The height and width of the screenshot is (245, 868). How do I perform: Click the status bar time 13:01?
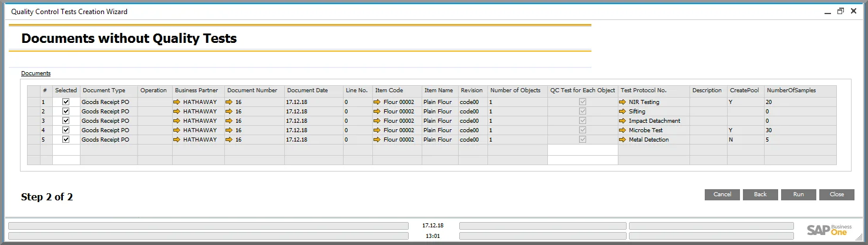(x=433, y=236)
